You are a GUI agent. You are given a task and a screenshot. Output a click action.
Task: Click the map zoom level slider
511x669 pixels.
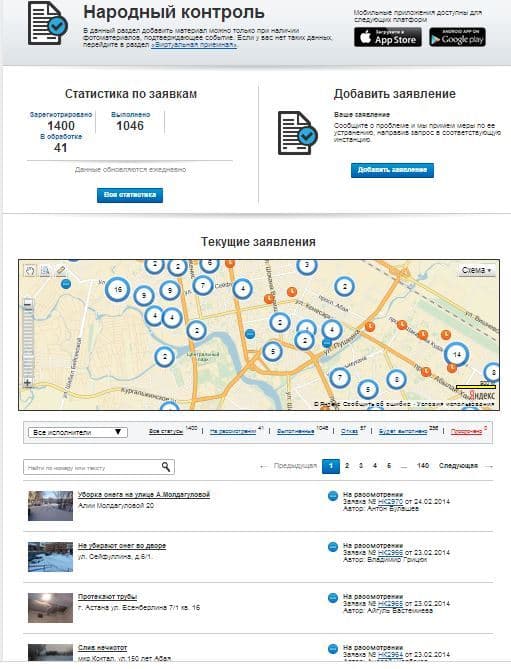(28, 343)
